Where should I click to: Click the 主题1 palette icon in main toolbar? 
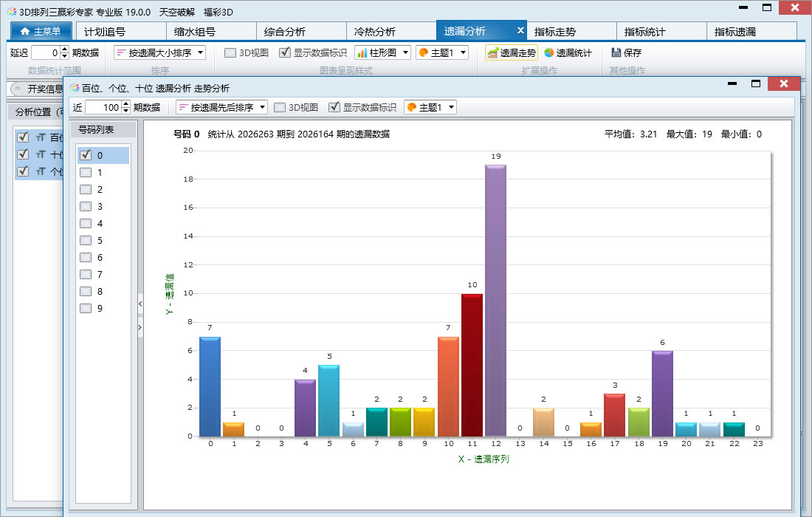[x=423, y=53]
